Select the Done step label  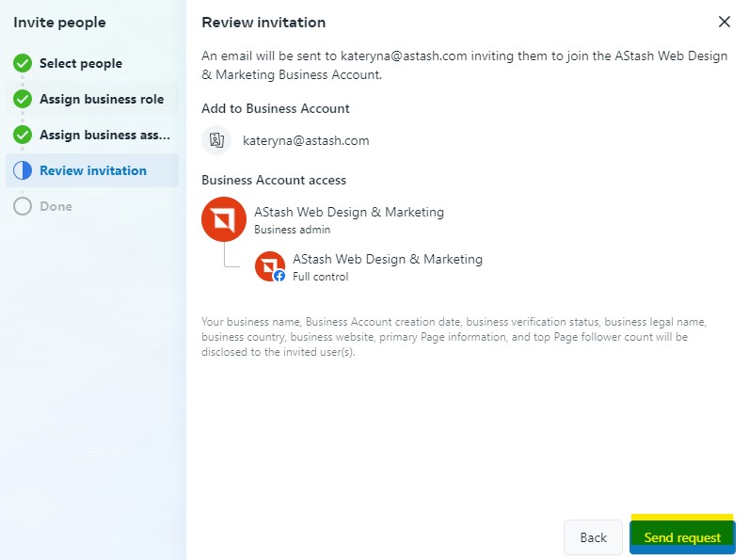click(x=56, y=206)
